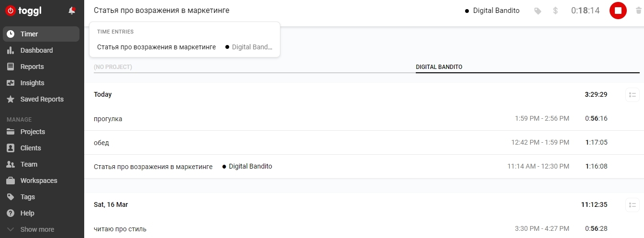644x238 pixels.
Task: Open Projects management page
Action: pos(33,132)
